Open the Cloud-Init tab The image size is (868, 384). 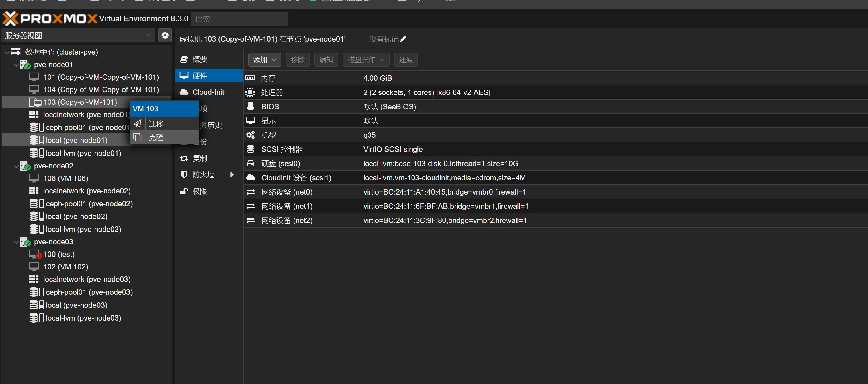(x=209, y=92)
